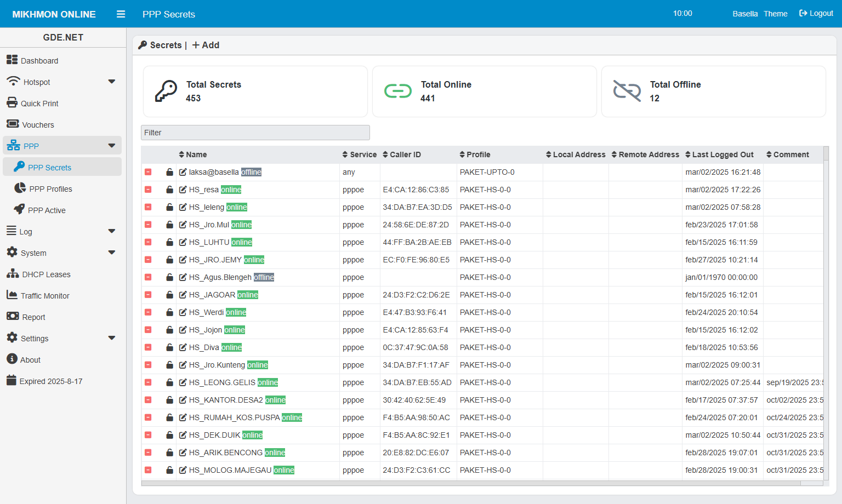Click into the Filter input field
The width and height of the screenshot is (842, 504).
click(255, 133)
